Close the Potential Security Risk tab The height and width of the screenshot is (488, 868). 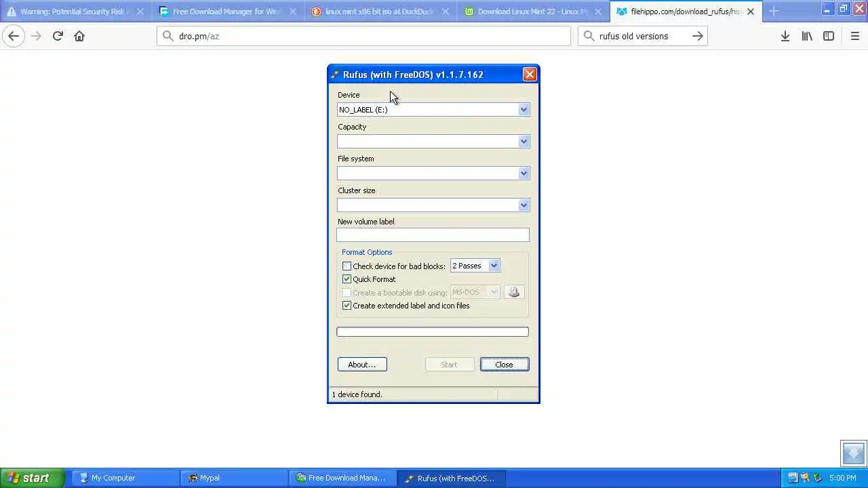(x=140, y=12)
